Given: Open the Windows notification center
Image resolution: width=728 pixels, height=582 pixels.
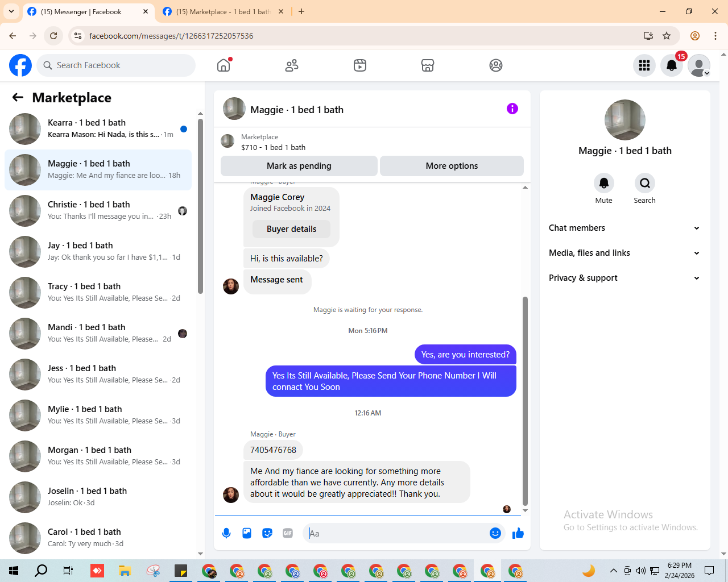Looking at the screenshot, I should coord(709,571).
